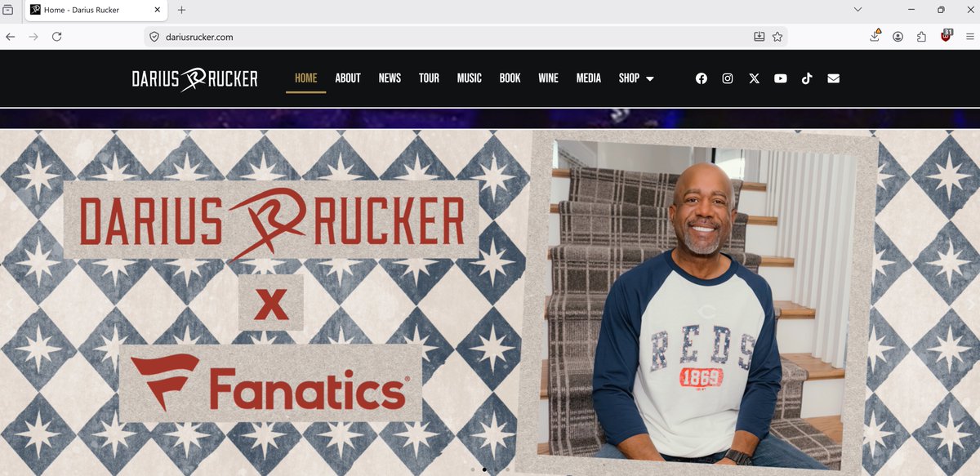Viewport: 980px width, 476px height.
Task: Click the site security shield icon
Action: (x=154, y=37)
